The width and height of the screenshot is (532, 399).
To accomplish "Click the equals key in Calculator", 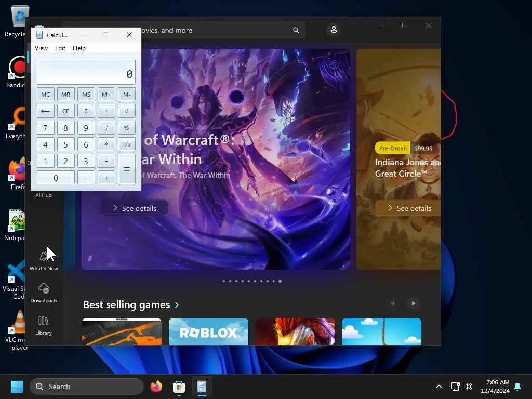I will coord(127,169).
